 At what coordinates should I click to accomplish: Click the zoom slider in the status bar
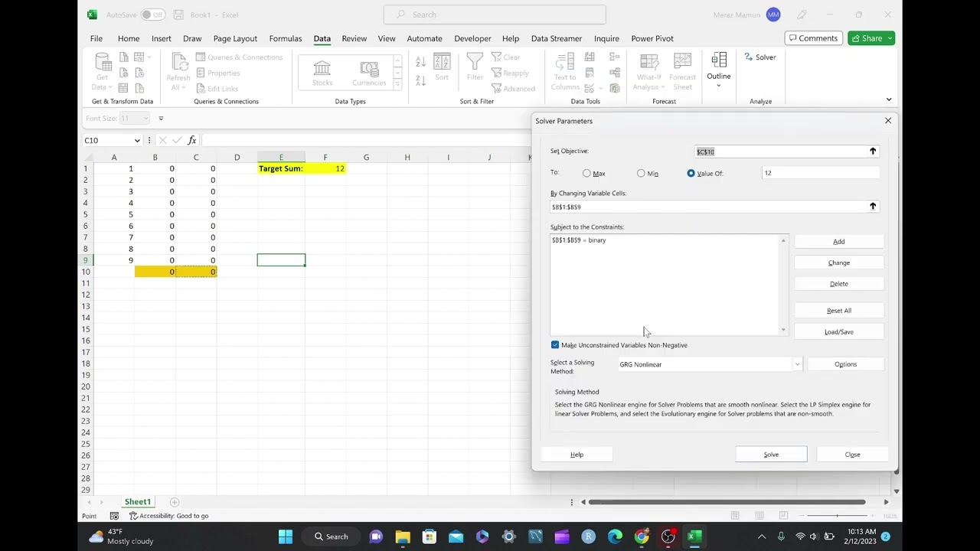(x=837, y=516)
